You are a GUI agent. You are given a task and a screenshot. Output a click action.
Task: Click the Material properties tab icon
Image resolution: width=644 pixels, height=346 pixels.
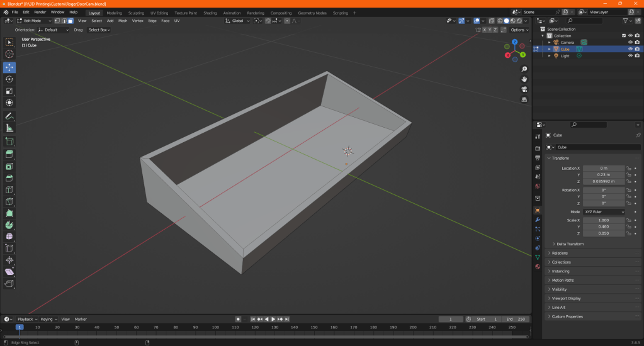click(x=537, y=267)
